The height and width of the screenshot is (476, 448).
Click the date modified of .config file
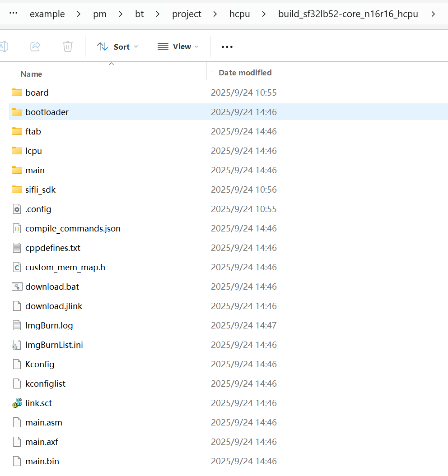click(244, 209)
